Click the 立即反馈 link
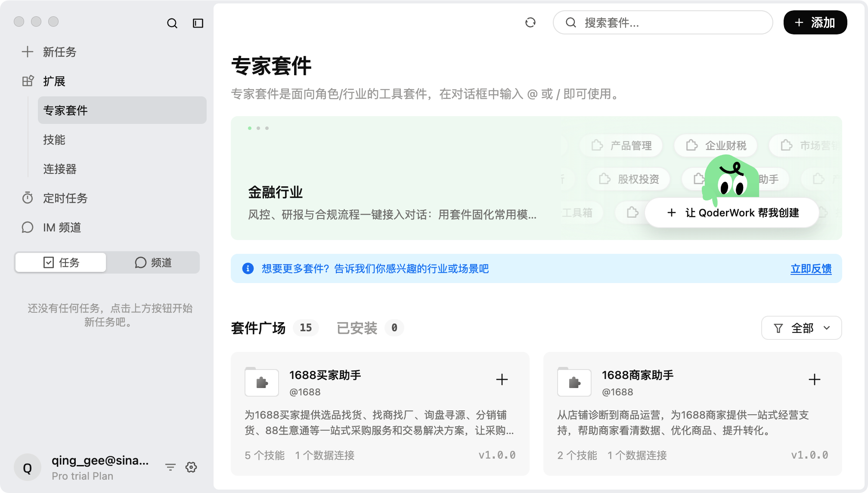Screen dimensions: 868x493 (x=811, y=269)
